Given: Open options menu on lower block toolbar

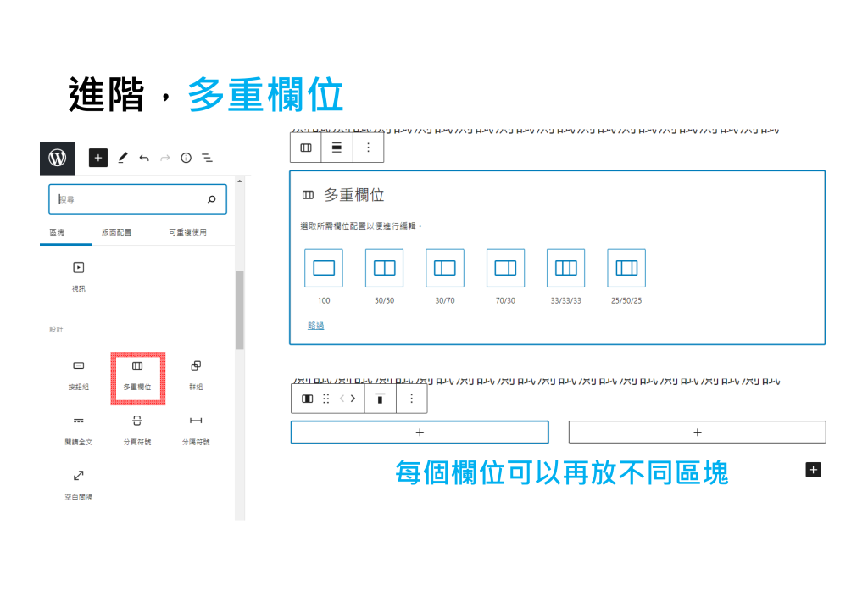Looking at the screenshot, I should click(x=411, y=399).
